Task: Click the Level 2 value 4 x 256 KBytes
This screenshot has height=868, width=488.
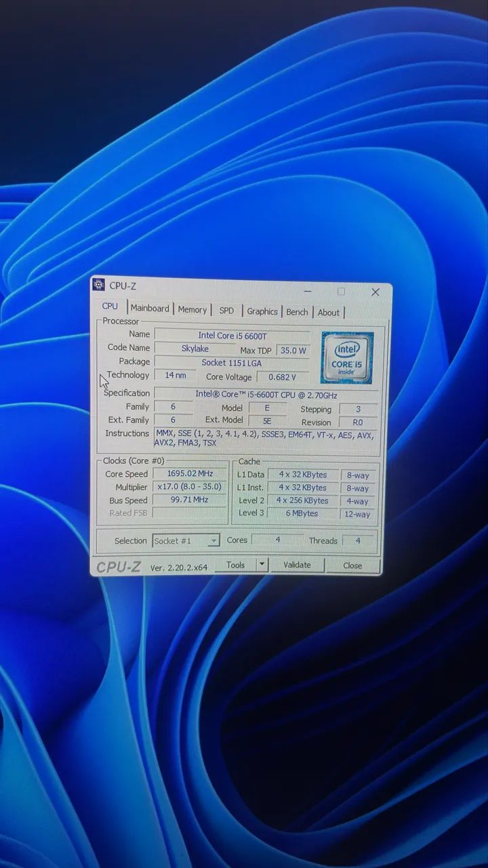Action: pos(302,500)
